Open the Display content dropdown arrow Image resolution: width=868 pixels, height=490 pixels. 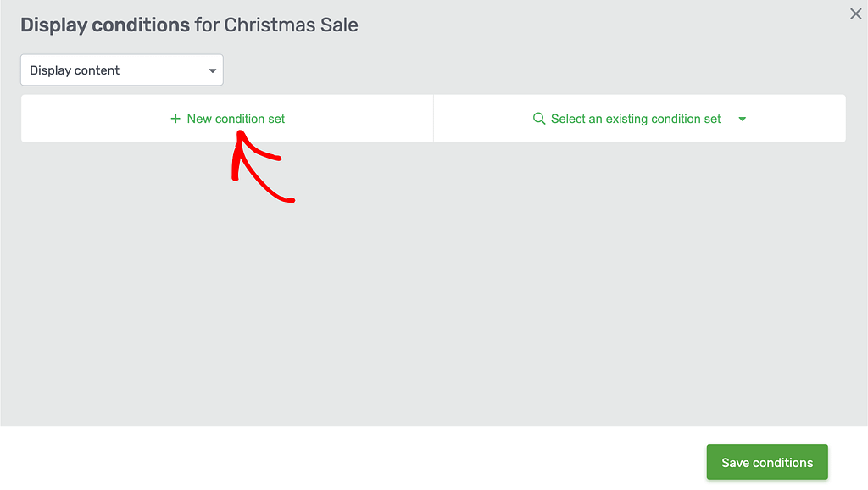tap(212, 71)
